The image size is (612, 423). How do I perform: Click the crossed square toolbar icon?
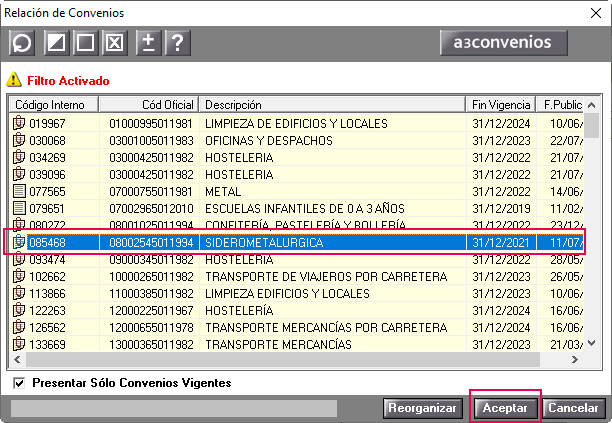[x=114, y=43]
